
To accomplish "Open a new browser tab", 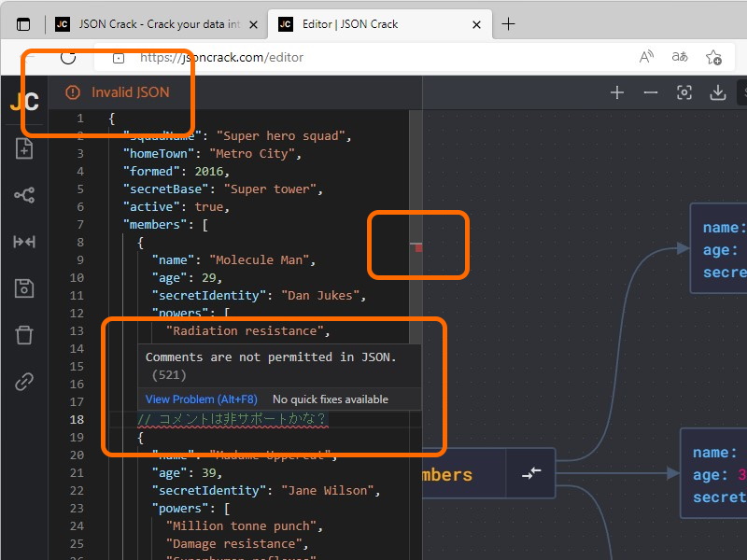I will (508, 24).
